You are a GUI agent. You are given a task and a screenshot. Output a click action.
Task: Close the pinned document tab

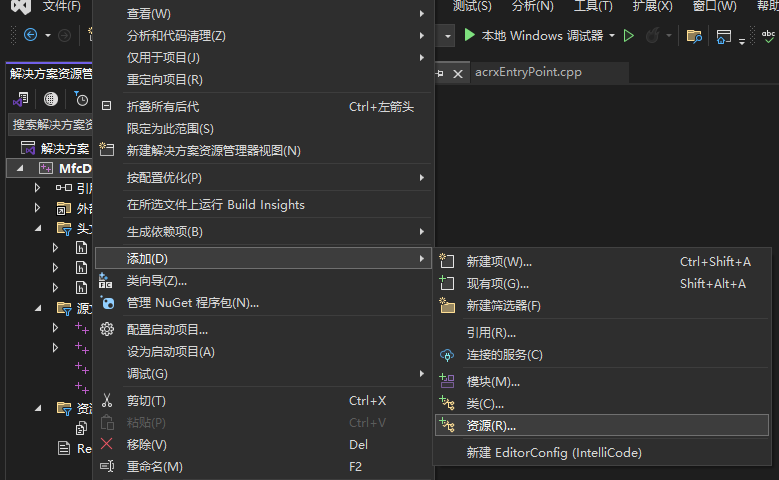(458, 74)
